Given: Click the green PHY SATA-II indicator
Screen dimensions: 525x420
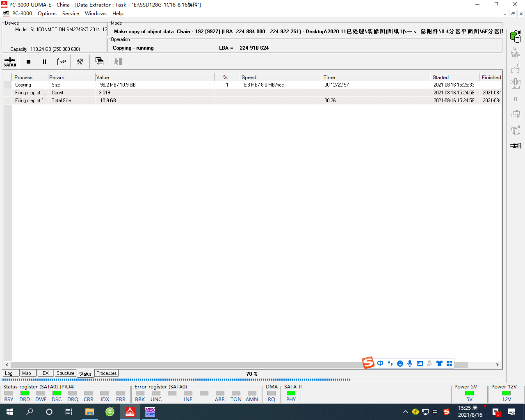Looking at the screenshot, I should [291, 393].
